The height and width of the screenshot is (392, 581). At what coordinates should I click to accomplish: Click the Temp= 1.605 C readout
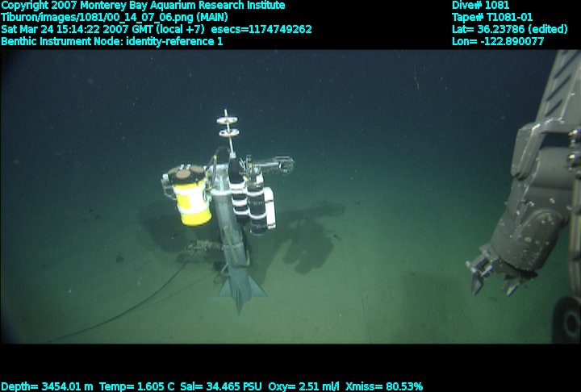point(136,386)
